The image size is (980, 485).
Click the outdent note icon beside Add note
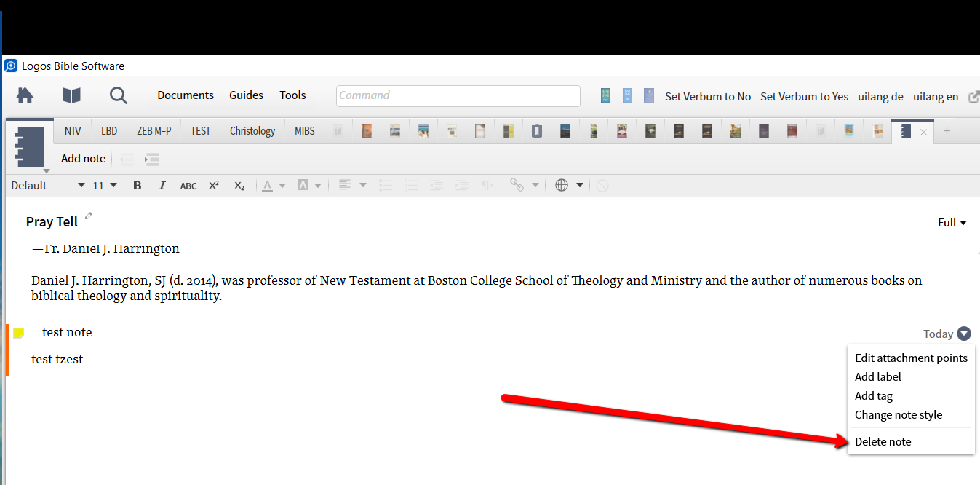(127, 159)
